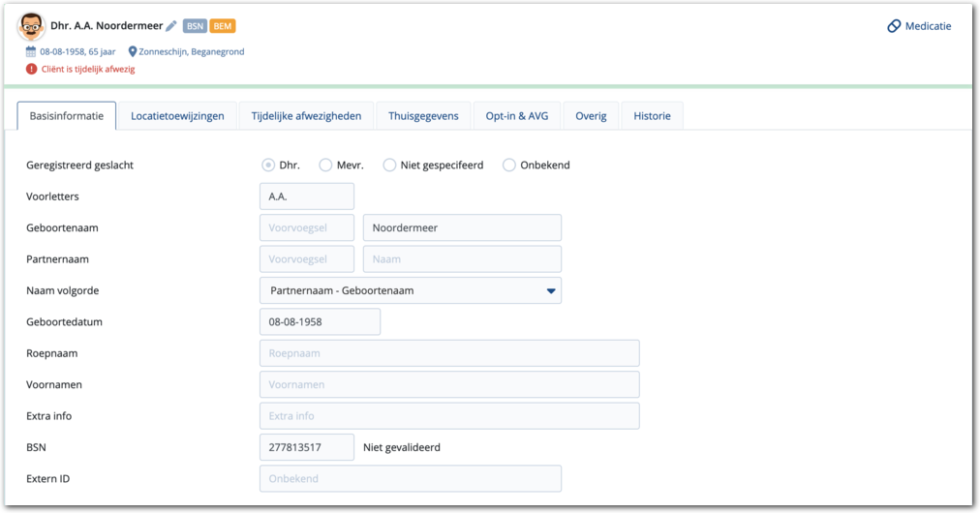Click the calendar icon by birth date

click(32, 51)
